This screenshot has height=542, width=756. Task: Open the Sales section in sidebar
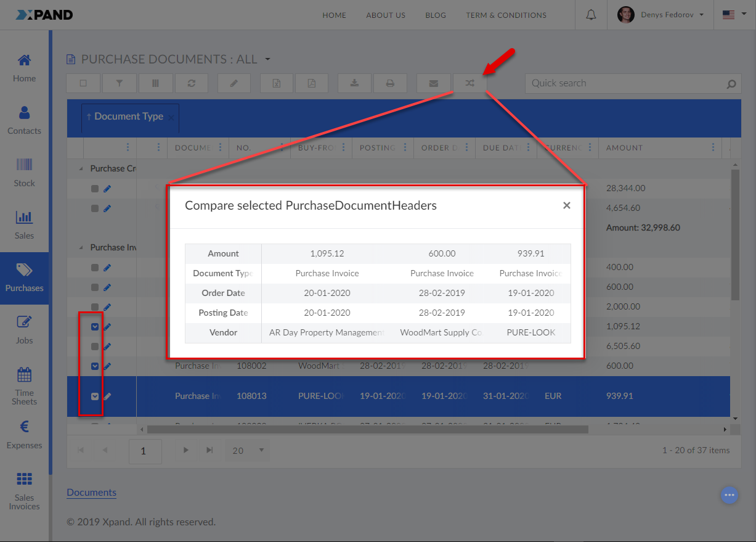25,224
